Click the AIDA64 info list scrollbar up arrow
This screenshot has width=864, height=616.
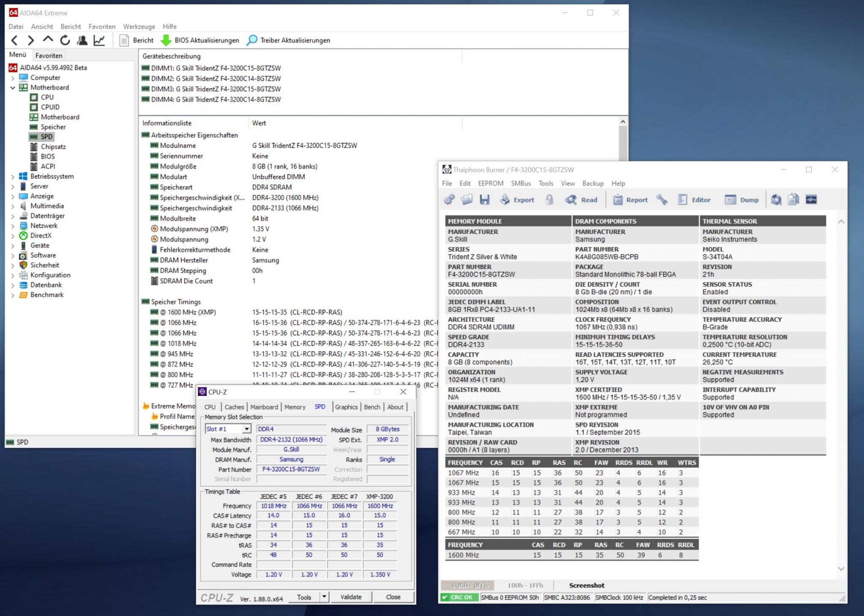coord(623,122)
